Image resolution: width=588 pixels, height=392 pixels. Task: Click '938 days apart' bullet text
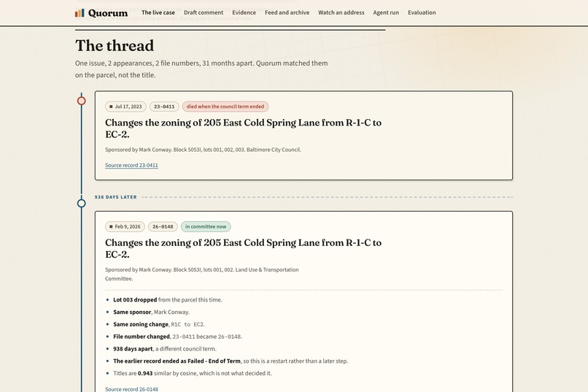click(x=133, y=349)
